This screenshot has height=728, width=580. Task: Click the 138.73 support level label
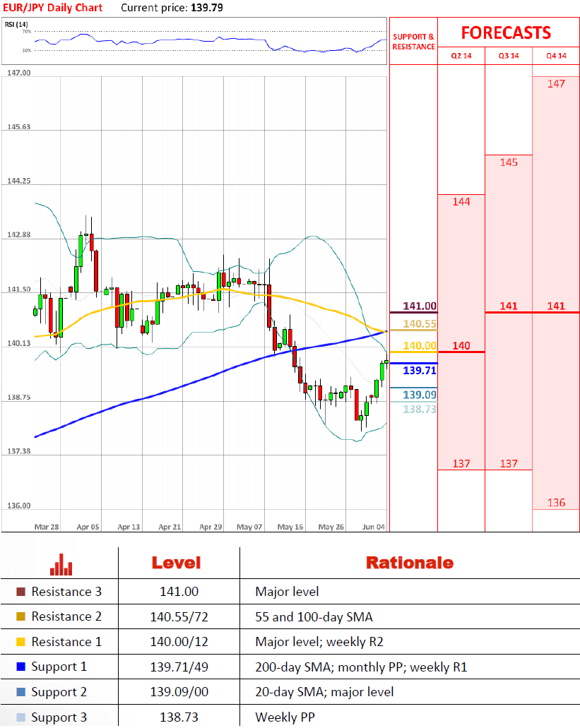point(420,410)
